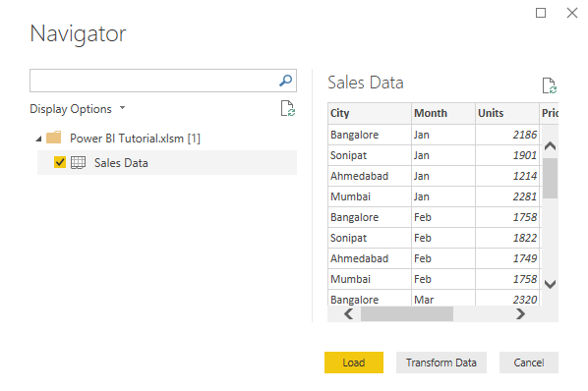Screen dimensions: 588x391
Task: Click vertical scrollbar thumb in preview
Action: (x=550, y=178)
